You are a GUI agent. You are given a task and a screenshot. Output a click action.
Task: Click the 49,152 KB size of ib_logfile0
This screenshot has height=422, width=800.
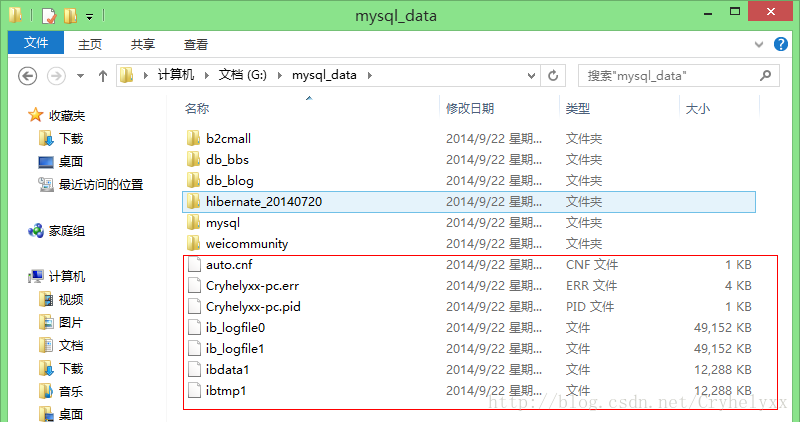coord(722,327)
